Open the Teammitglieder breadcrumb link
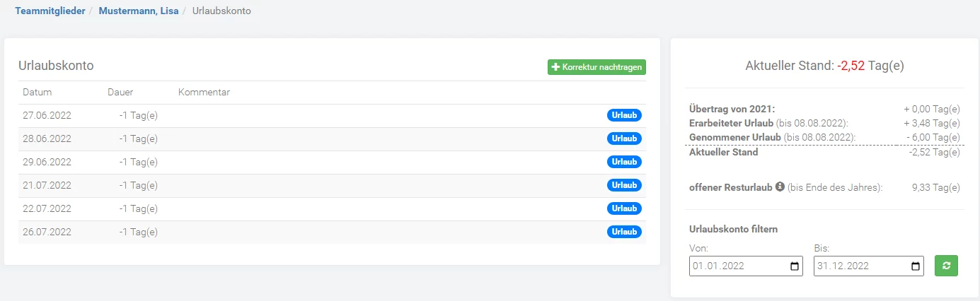 pos(50,11)
